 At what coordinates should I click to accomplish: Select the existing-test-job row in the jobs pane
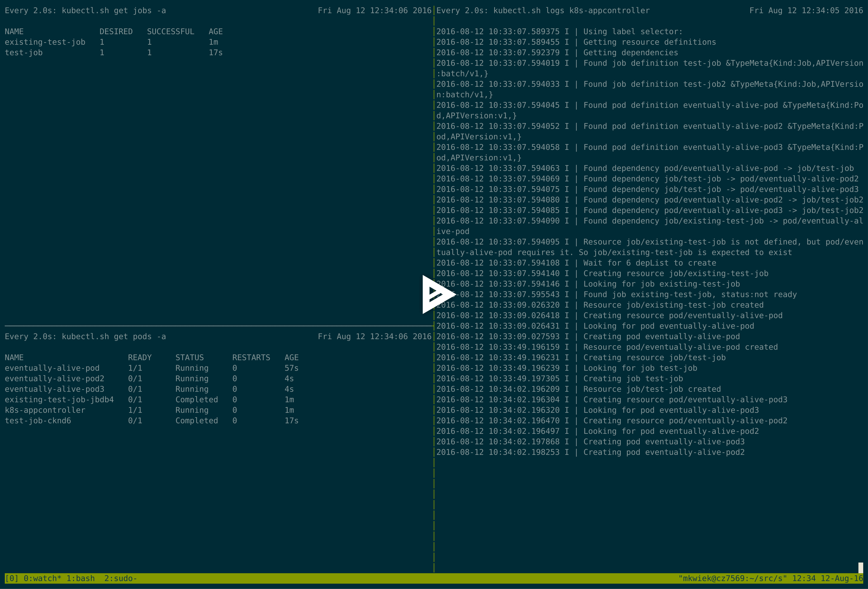pos(45,42)
